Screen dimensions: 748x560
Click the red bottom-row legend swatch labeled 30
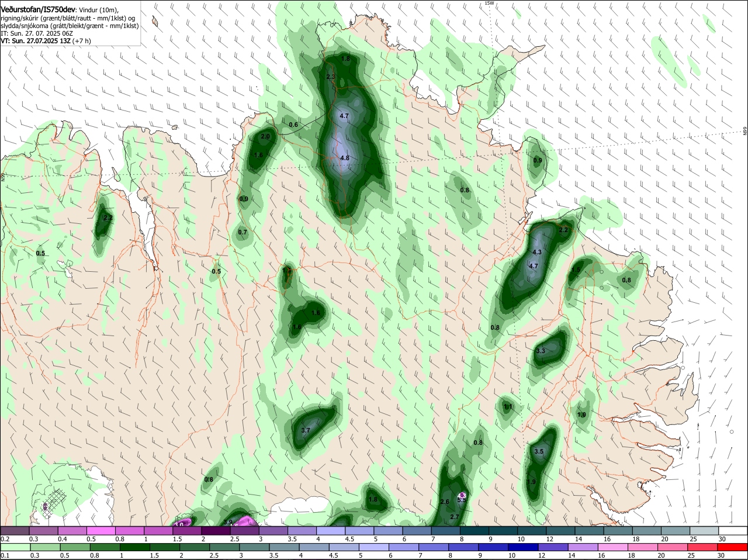pyautogui.click(x=733, y=548)
